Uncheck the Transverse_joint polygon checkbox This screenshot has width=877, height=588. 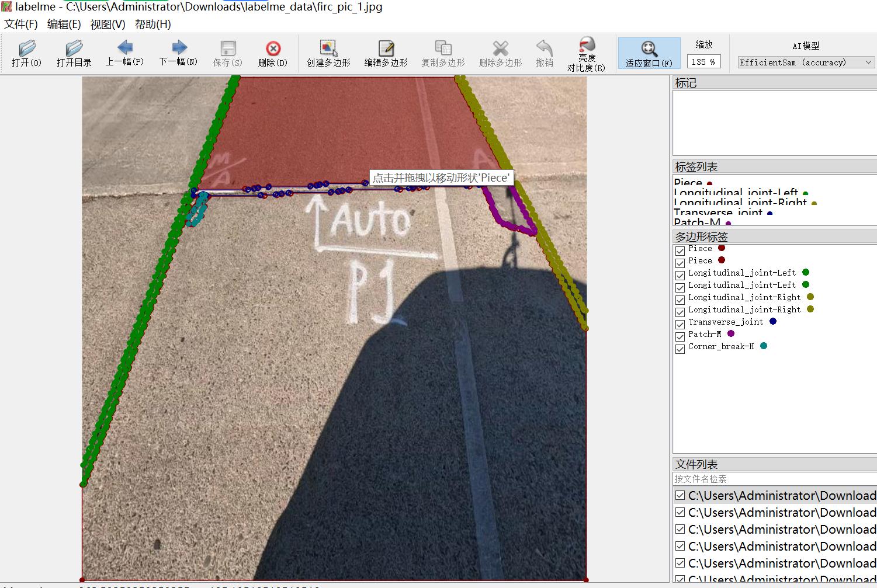pyautogui.click(x=680, y=324)
